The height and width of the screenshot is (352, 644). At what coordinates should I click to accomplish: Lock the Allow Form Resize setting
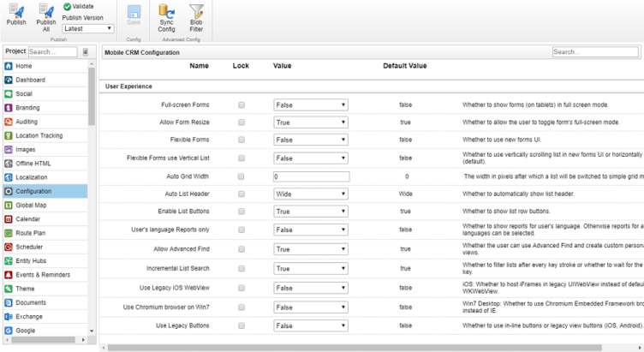click(241, 122)
